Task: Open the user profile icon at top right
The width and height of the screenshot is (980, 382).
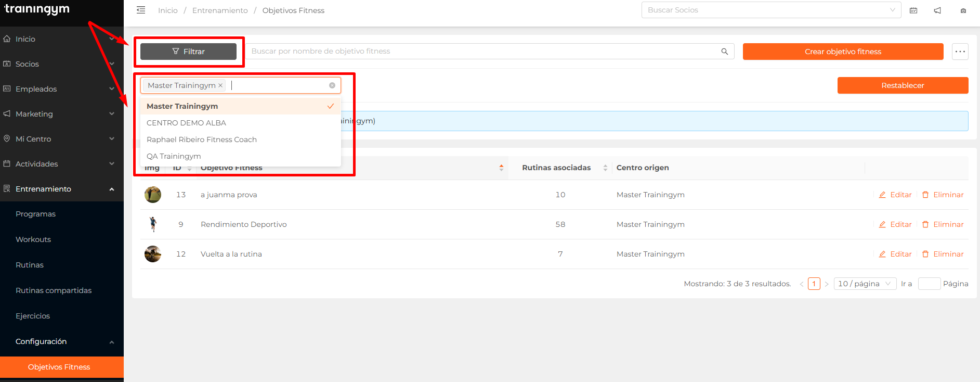Action: point(963,10)
